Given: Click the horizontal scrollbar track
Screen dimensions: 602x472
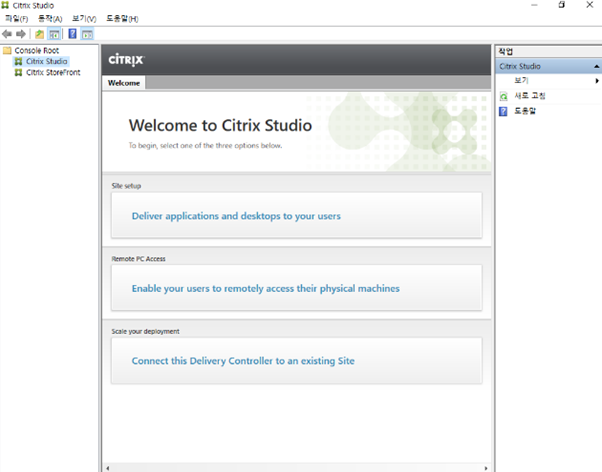Looking at the screenshot, I should (x=297, y=468).
